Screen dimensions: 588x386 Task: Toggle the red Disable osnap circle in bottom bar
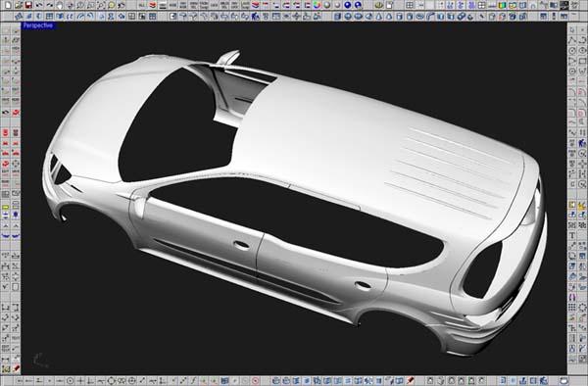click(256, 381)
